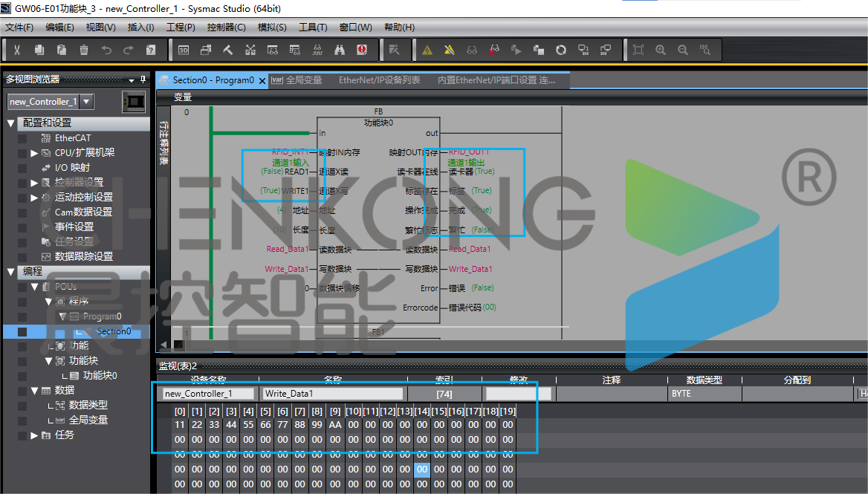Viewport: 868px width, 494px height.
Task: Select 数据跟踪设置 in the tree
Action: pyautogui.click(x=83, y=257)
